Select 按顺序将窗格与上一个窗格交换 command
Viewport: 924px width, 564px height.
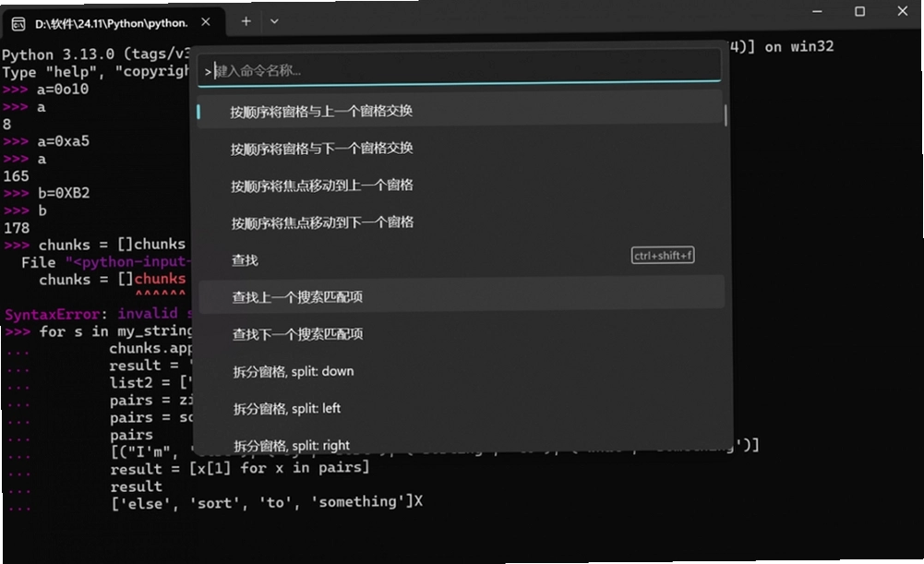(x=461, y=111)
